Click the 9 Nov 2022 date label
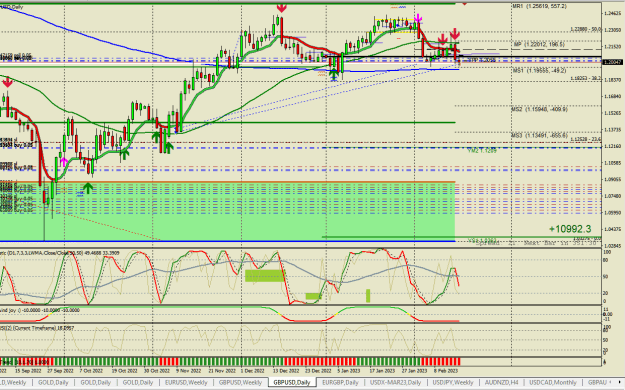The width and height of the screenshot is (625, 390). coord(189,370)
